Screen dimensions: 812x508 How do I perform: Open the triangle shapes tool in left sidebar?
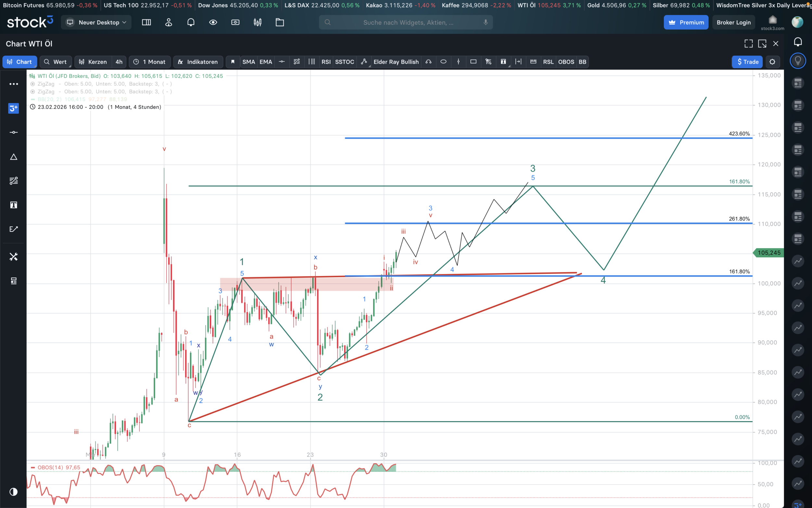tap(13, 157)
